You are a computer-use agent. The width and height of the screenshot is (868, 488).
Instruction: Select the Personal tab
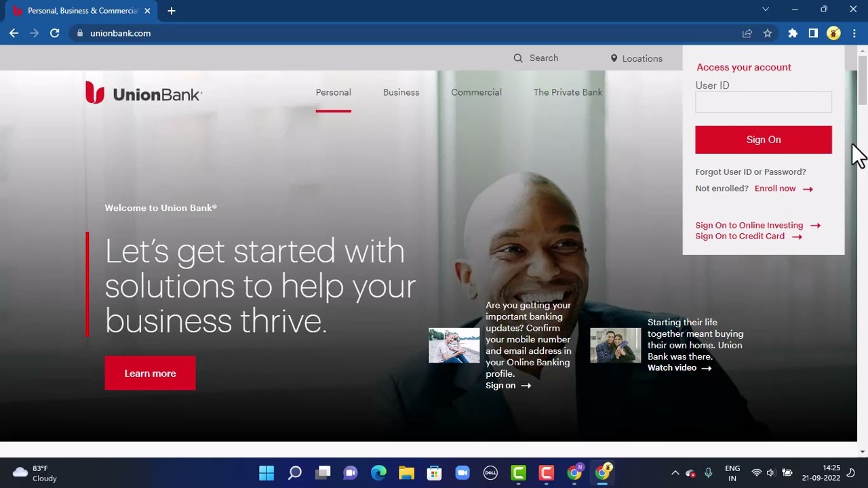(334, 93)
